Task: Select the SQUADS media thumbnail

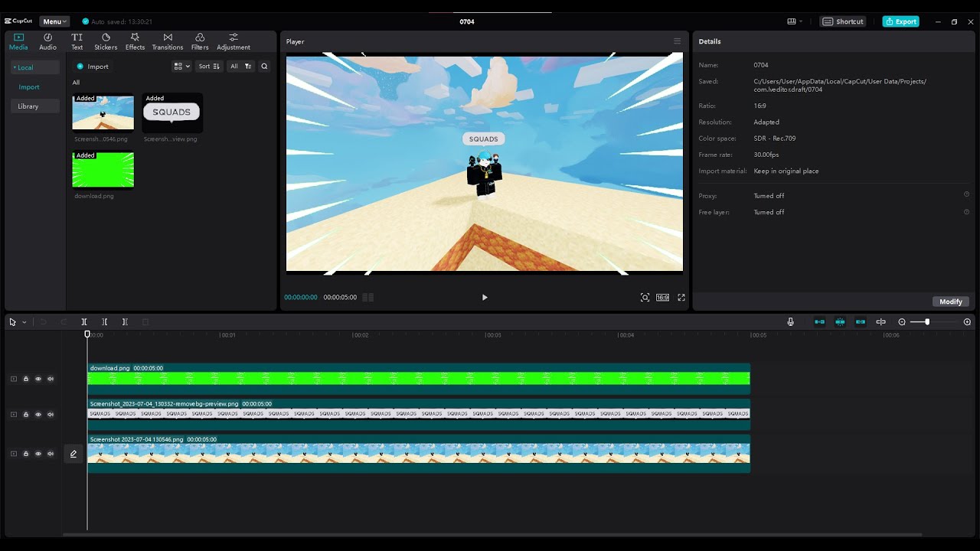Action: click(172, 112)
